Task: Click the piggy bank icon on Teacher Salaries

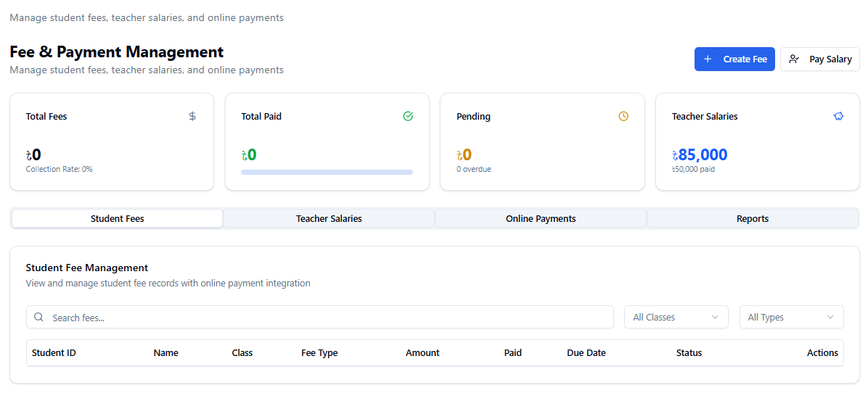Action: coord(838,116)
